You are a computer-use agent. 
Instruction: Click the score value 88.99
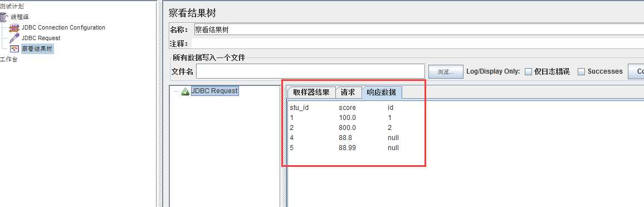tap(347, 147)
